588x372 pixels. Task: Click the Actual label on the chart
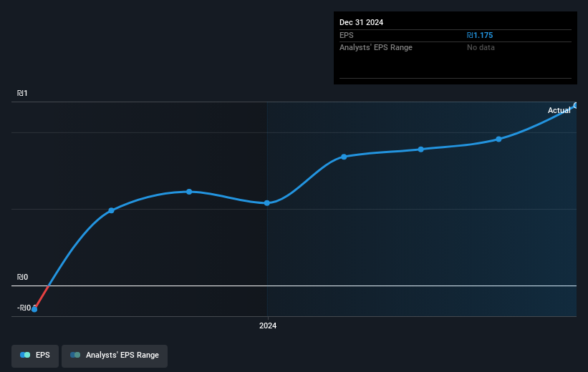(559, 110)
